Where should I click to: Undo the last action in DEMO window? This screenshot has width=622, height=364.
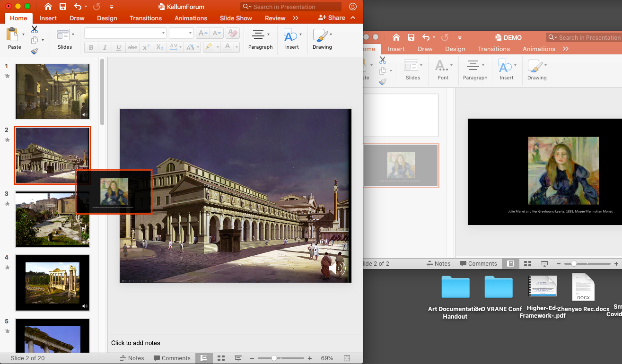426,37
